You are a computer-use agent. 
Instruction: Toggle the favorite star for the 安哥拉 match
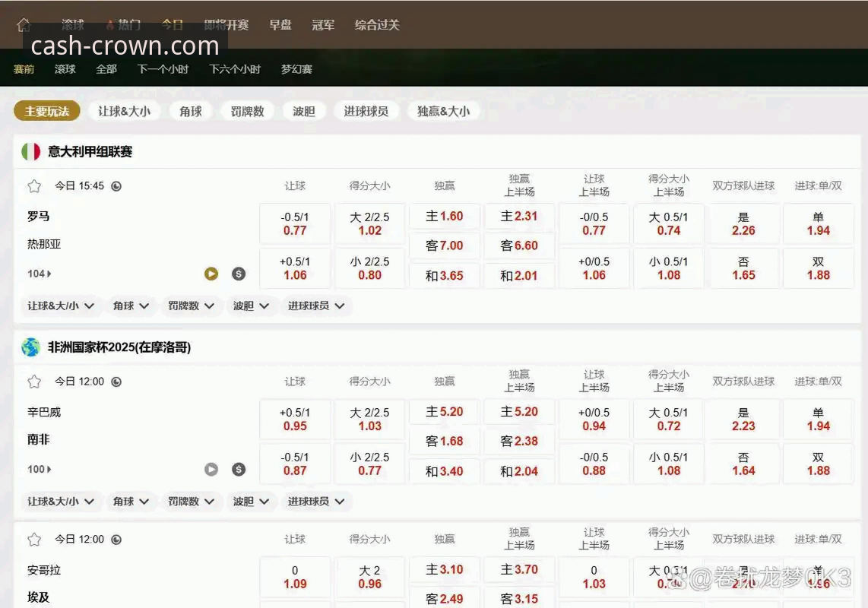pyautogui.click(x=33, y=539)
